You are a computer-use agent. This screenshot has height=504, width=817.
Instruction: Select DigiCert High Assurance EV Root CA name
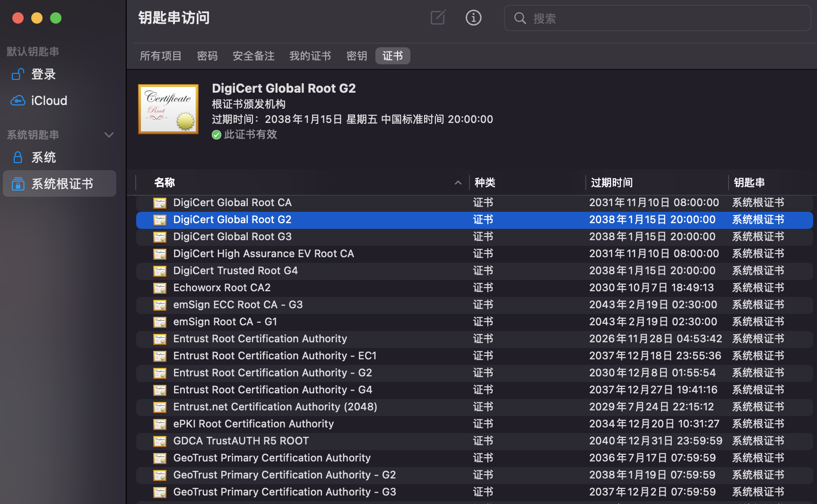[x=263, y=253]
